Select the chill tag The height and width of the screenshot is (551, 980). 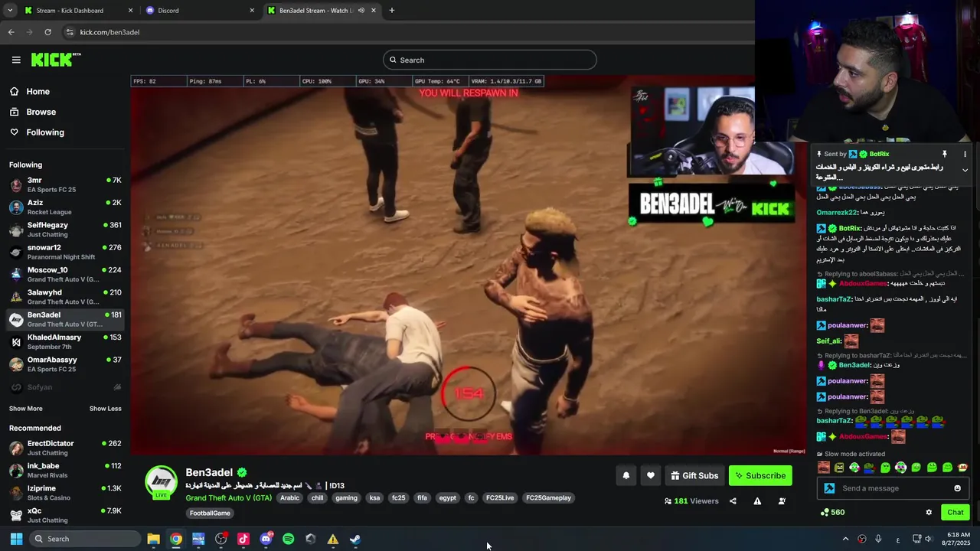tap(317, 498)
